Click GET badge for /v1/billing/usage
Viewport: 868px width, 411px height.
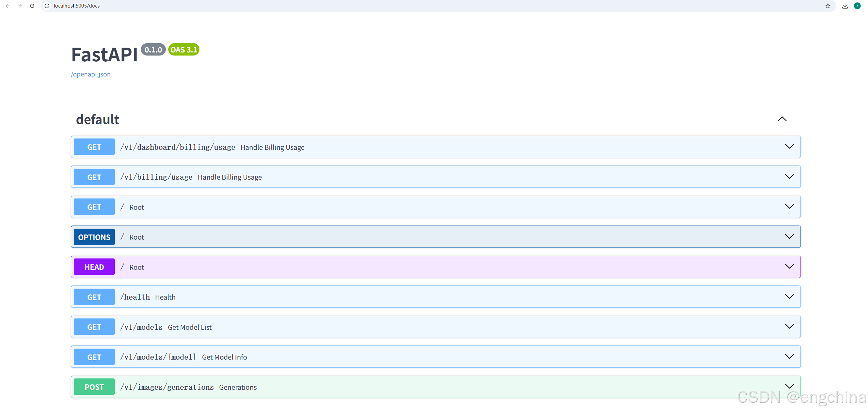coord(94,177)
